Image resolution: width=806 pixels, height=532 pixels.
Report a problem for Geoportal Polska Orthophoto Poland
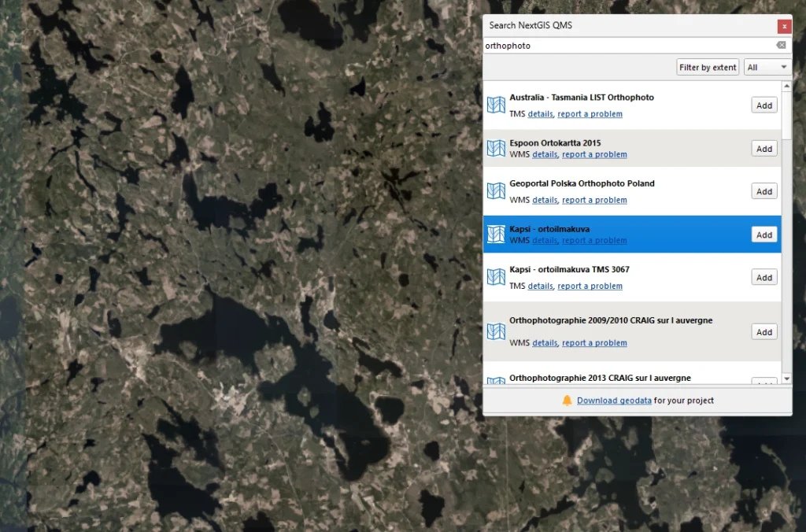tap(594, 200)
